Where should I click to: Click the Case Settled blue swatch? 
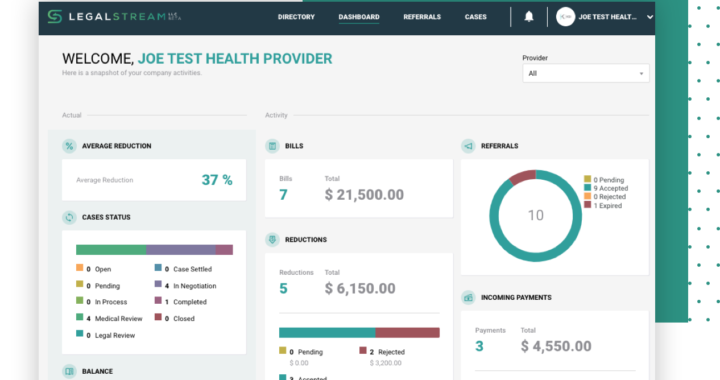click(x=158, y=268)
